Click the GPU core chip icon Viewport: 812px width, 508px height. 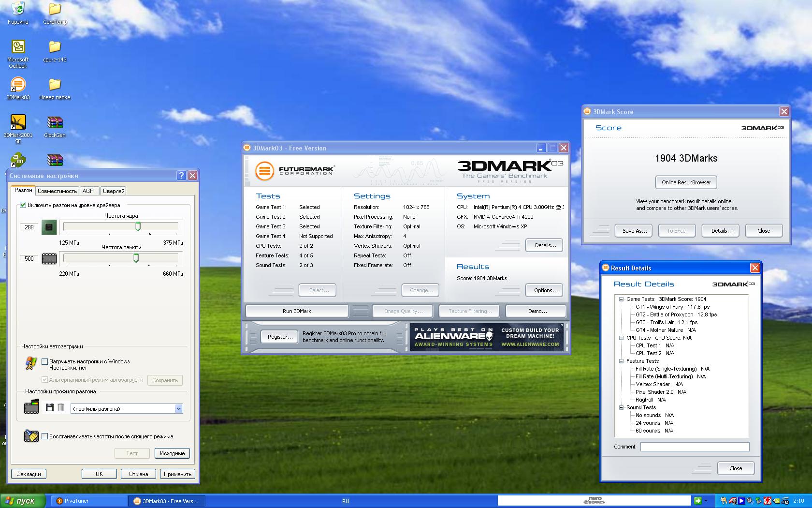tap(49, 227)
